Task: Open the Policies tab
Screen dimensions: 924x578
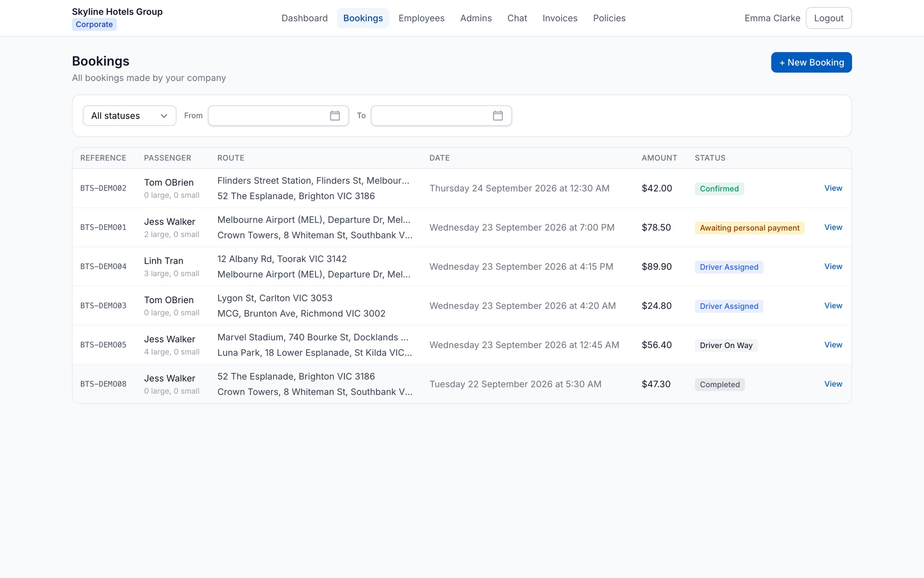Action: tap(609, 18)
